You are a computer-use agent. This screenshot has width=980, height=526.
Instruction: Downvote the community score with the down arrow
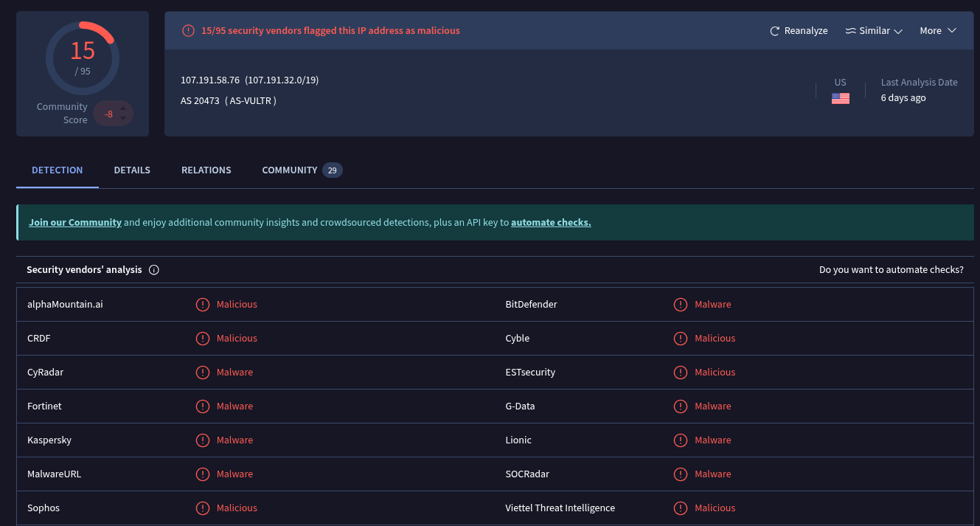coord(123,119)
